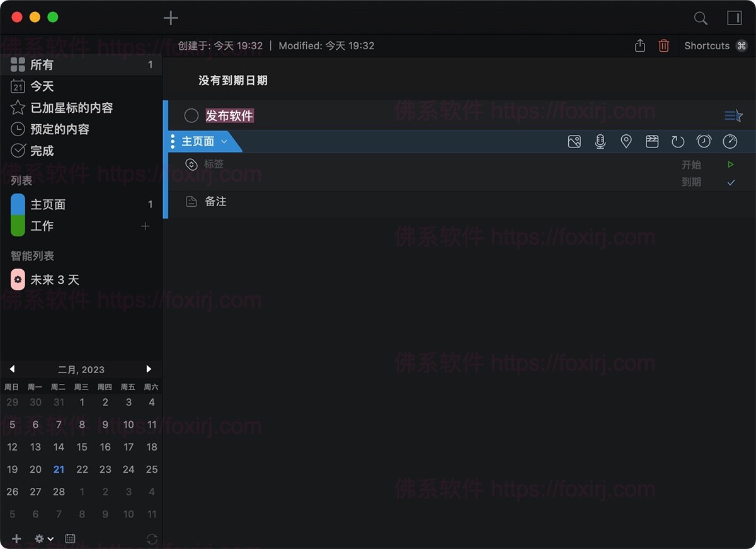The width and height of the screenshot is (756, 549).
Task: Select day 21 in the calendar
Action: point(59,469)
